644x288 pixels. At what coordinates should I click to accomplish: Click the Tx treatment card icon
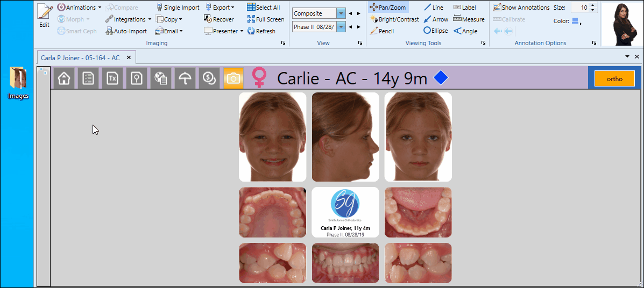[112, 78]
